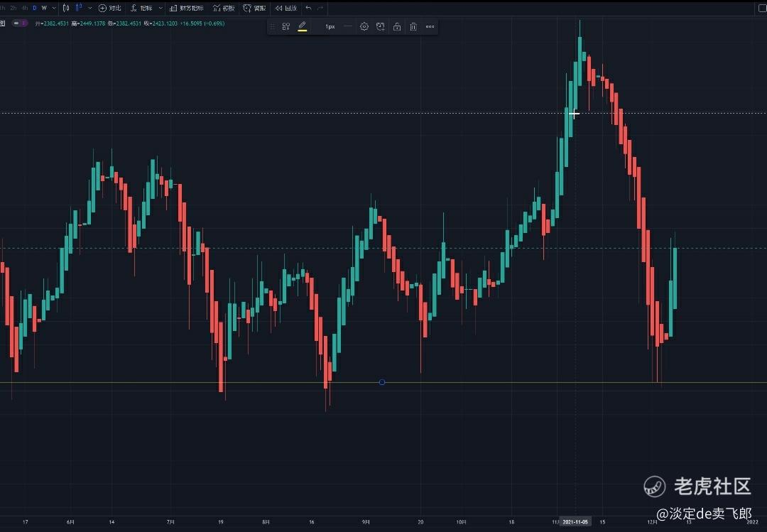
Task: Click the 2022 time axis label
Action: pyautogui.click(x=752, y=522)
